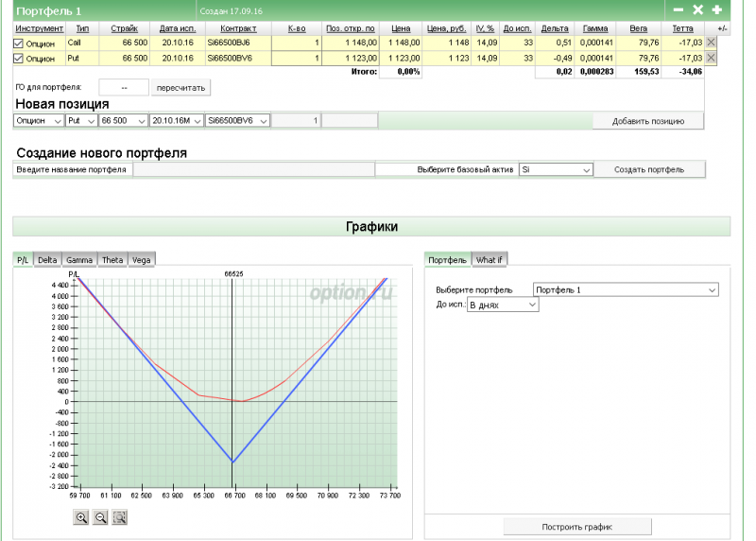756x541 pixels.
Task: Switch to the Gamma chart tab
Action: click(x=79, y=260)
